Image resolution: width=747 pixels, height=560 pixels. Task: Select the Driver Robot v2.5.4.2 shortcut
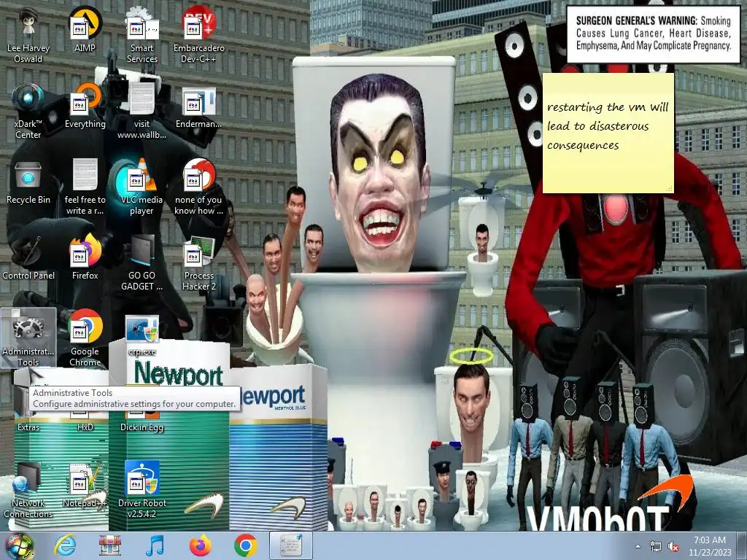pos(142,489)
